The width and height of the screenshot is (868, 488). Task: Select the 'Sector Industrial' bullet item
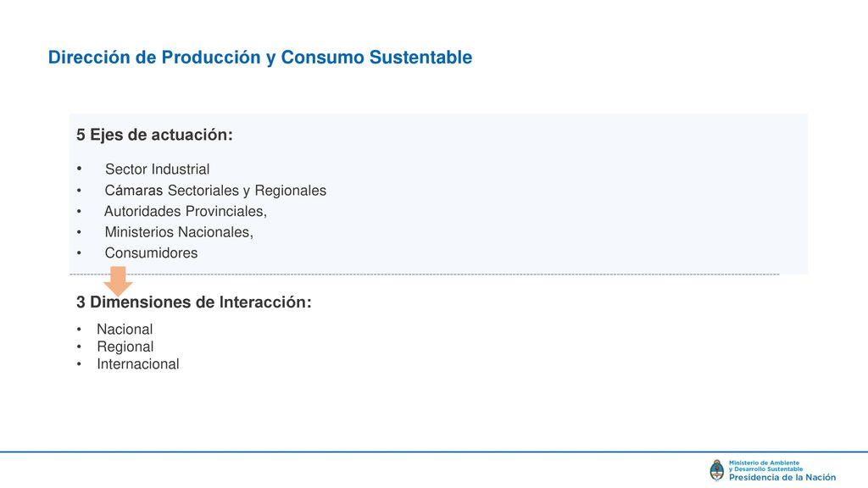coord(157,169)
